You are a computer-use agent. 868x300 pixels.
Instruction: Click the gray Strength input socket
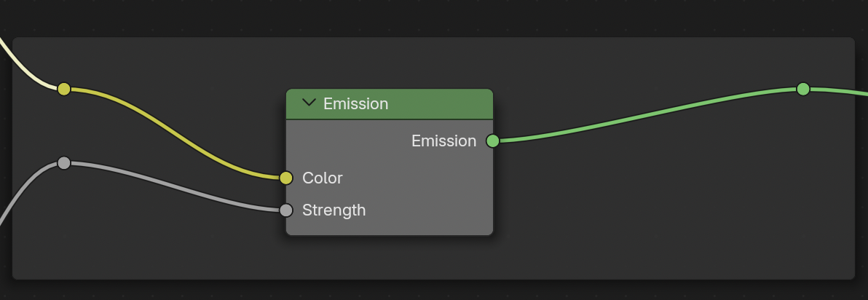pos(286,210)
